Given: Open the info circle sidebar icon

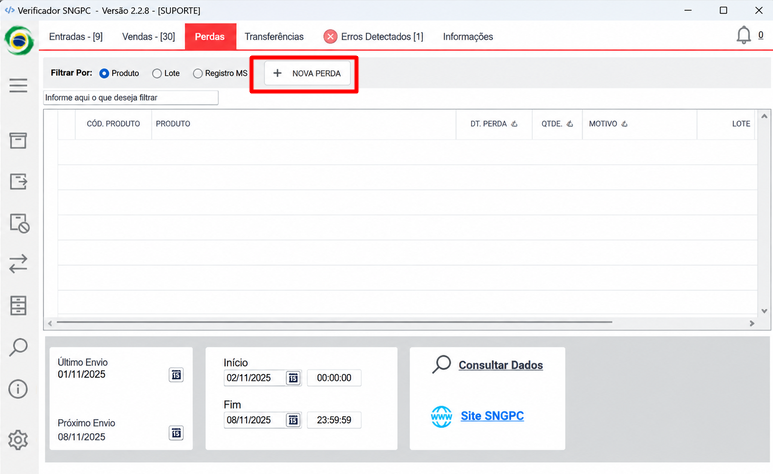Looking at the screenshot, I should click(x=18, y=389).
